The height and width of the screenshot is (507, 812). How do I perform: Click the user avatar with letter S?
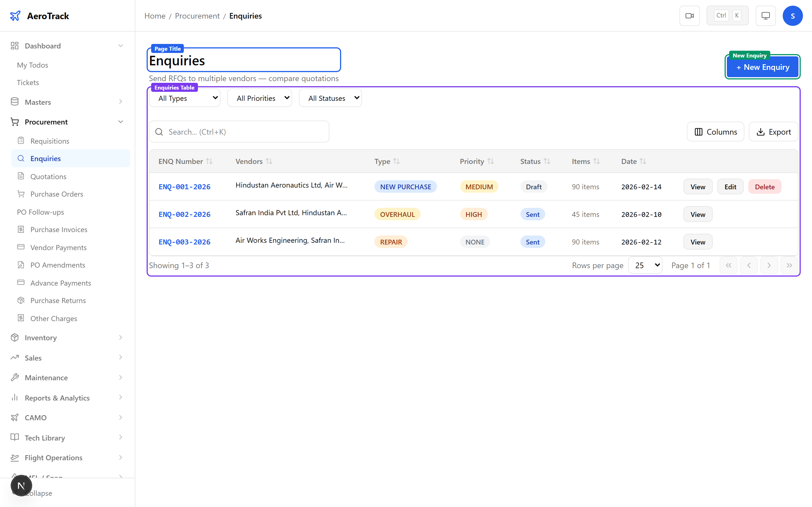(x=793, y=15)
